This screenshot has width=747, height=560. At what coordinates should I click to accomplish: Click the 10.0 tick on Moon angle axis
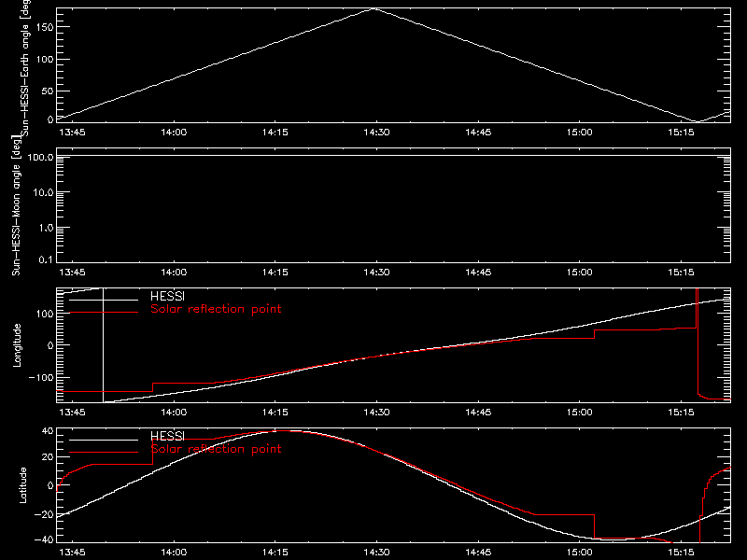click(43, 192)
